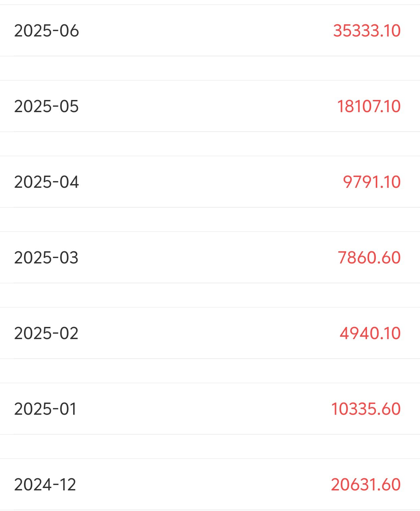The height and width of the screenshot is (511, 420).
Task: View the April 2025 list row
Action: pyautogui.click(x=210, y=182)
